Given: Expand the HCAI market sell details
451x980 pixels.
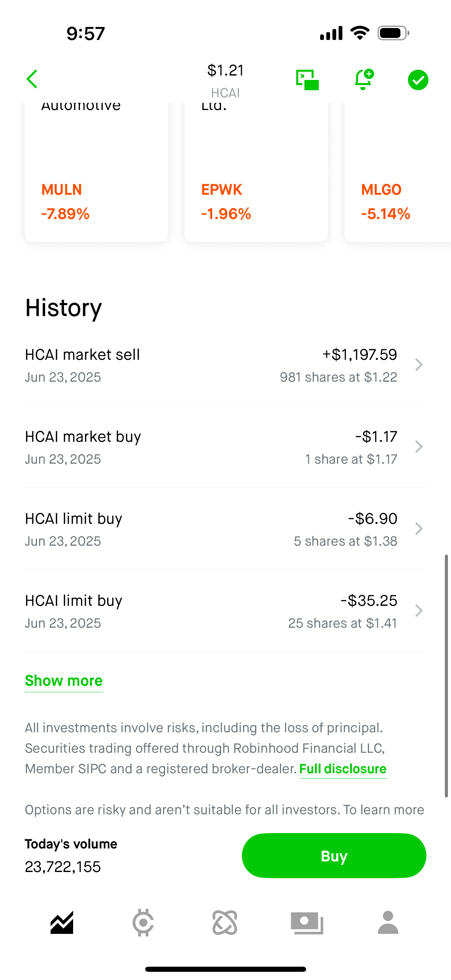Looking at the screenshot, I should pyautogui.click(x=419, y=365).
